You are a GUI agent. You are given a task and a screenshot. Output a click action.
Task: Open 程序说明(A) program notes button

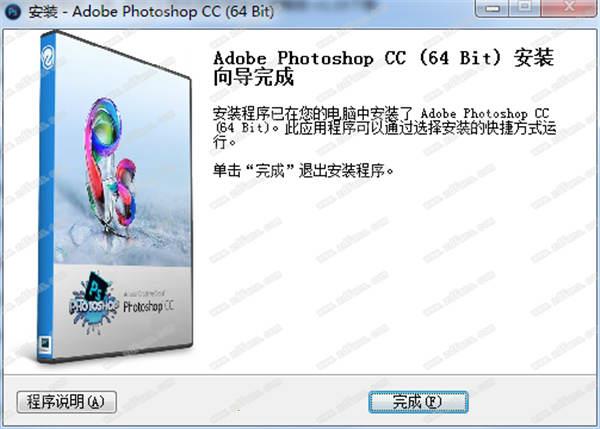coord(67,402)
